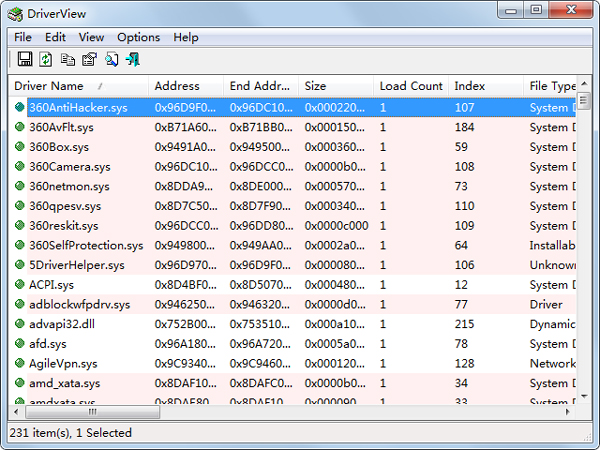
Task: Click the vertical scrollbar down arrow
Action: (584, 396)
